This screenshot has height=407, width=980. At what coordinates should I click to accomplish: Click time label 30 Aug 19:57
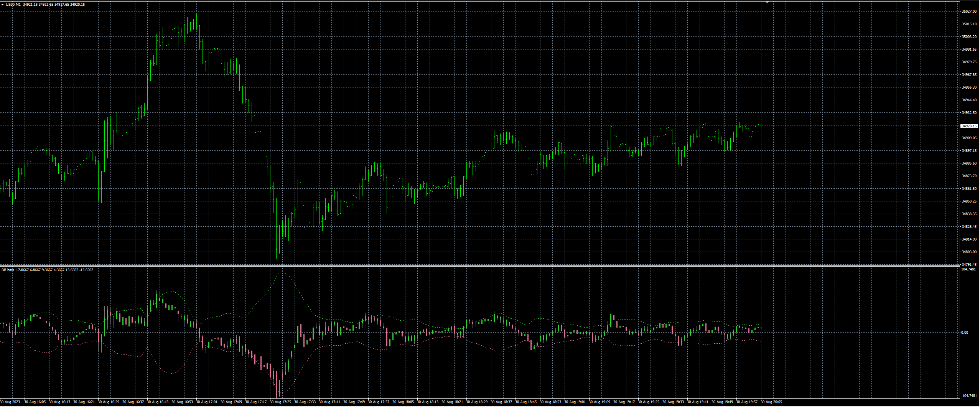[x=747, y=402]
